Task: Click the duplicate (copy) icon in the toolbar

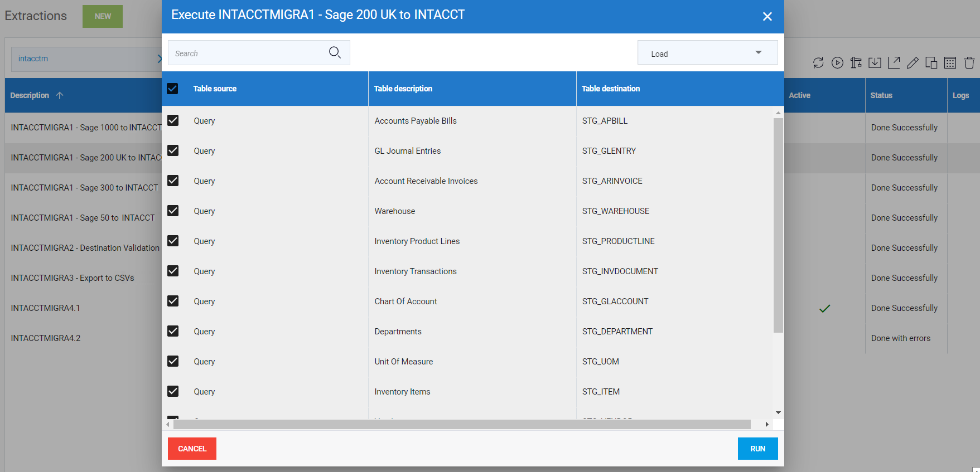Action: coord(931,63)
